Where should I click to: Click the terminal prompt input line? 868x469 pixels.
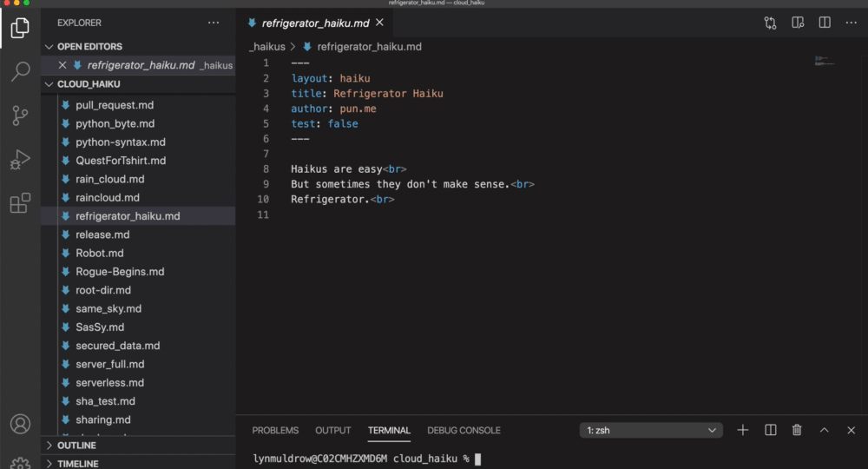point(366,459)
